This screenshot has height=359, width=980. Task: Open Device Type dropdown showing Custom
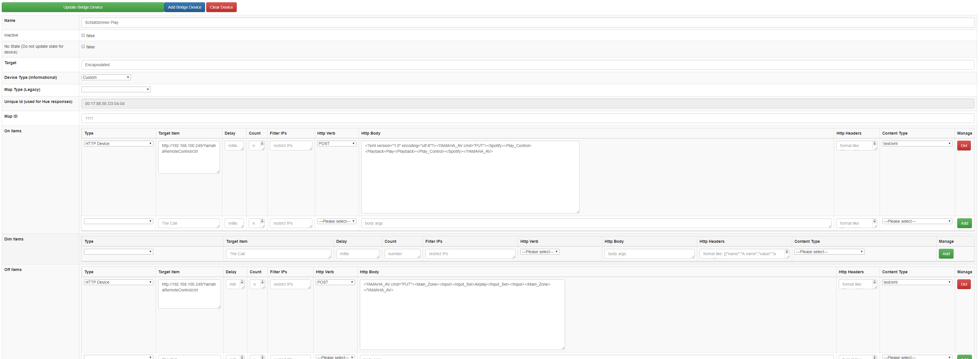[106, 77]
